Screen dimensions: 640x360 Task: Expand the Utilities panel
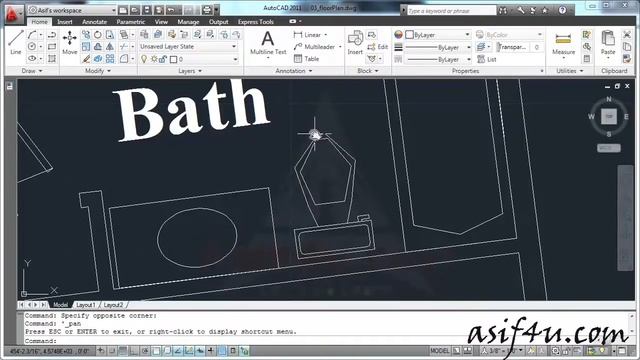point(570,71)
